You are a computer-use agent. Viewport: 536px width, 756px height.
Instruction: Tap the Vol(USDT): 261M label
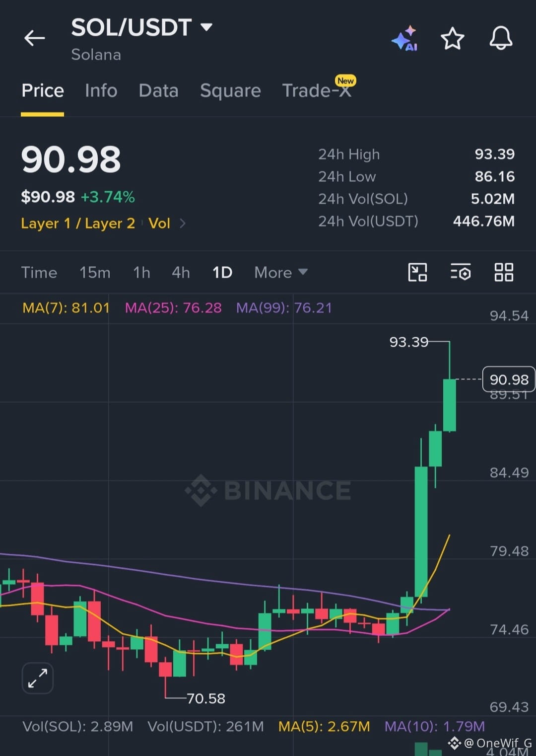point(205,727)
